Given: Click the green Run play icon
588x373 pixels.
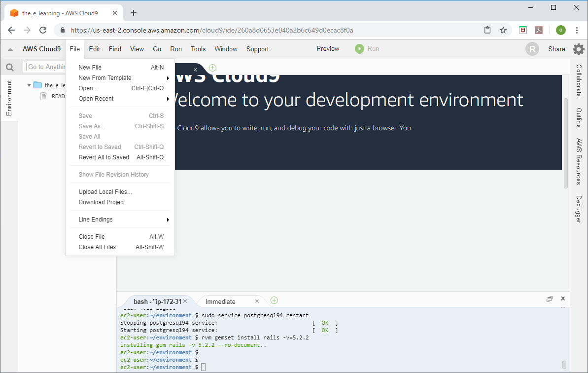Looking at the screenshot, I should (359, 49).
